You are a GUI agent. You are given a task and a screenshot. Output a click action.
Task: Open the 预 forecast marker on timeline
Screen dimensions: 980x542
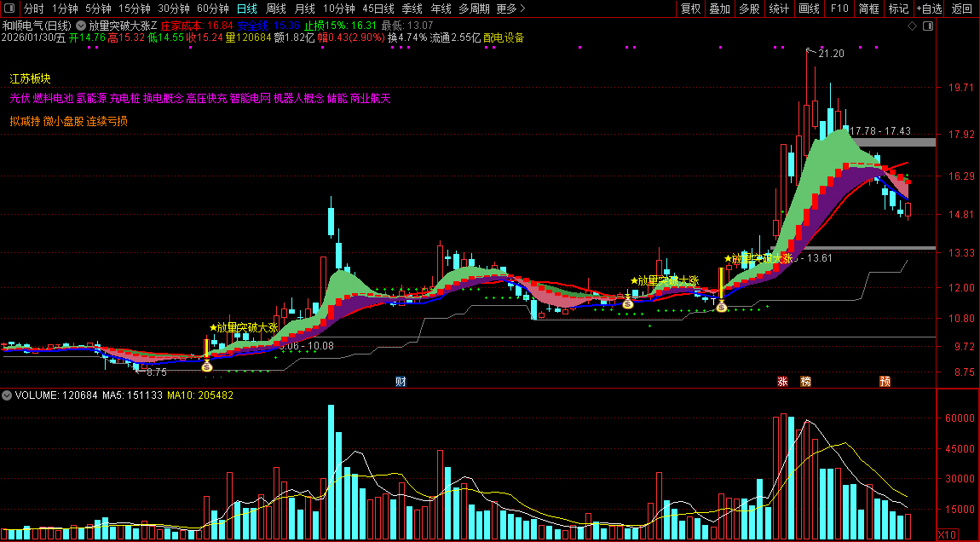[885, 381]
